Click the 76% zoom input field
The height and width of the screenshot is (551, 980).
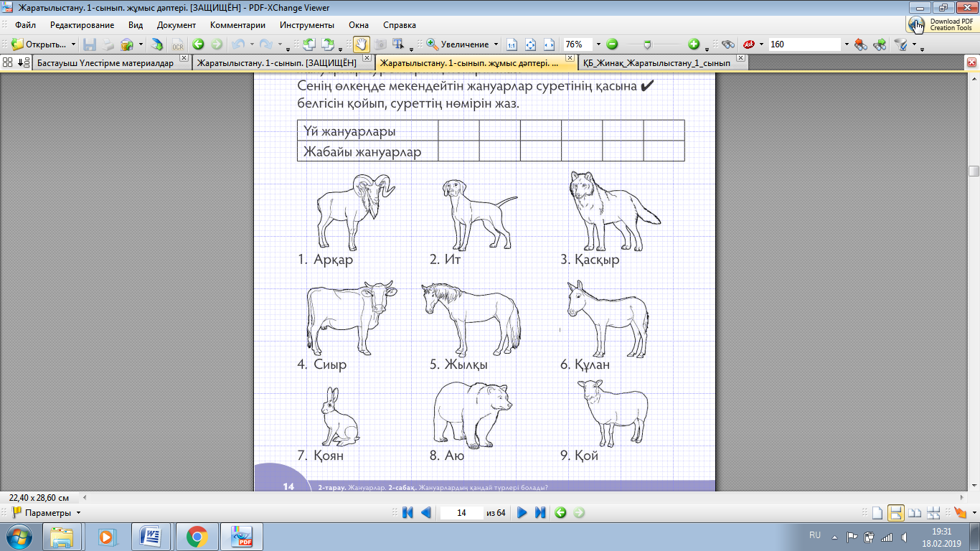click(x=578, y=44)
